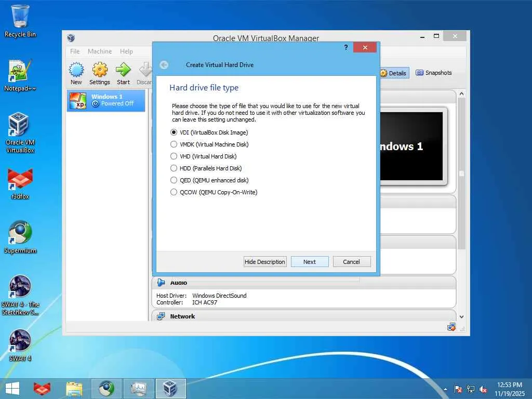Minimize the VirtualBox Manager window
The height and width of the screenshot is (399, 532).
click(x=422, y=37)
